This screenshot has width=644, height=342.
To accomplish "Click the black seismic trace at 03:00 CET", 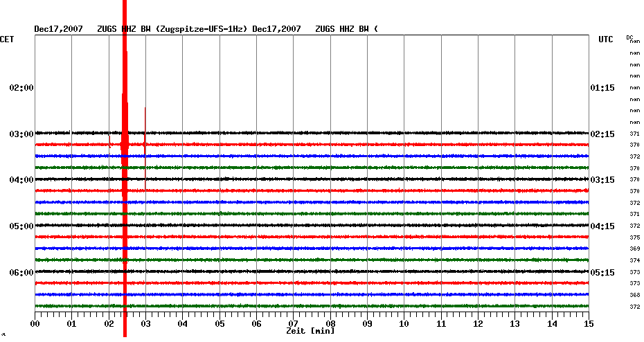I will point(312,133).
